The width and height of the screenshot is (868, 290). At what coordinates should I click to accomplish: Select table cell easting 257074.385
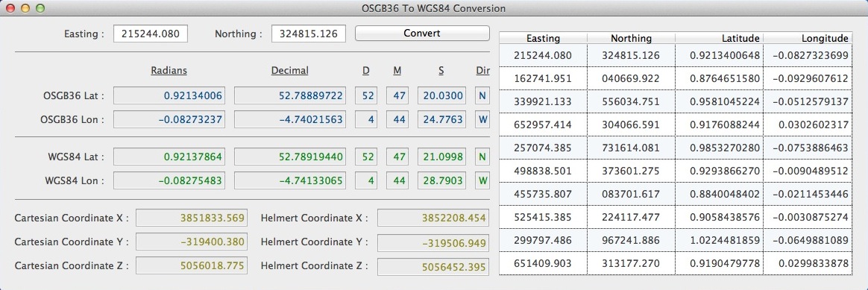(543, 148)
